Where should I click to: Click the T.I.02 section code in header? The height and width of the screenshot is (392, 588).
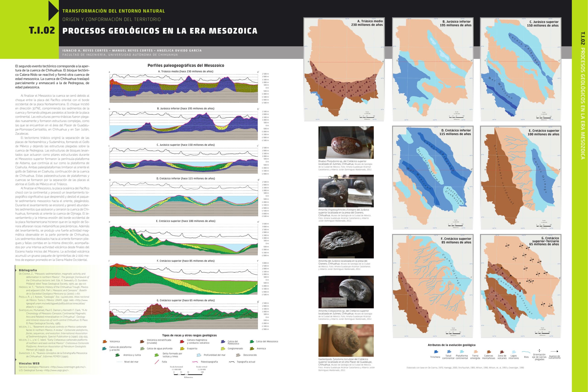click(x=42, y=30)
